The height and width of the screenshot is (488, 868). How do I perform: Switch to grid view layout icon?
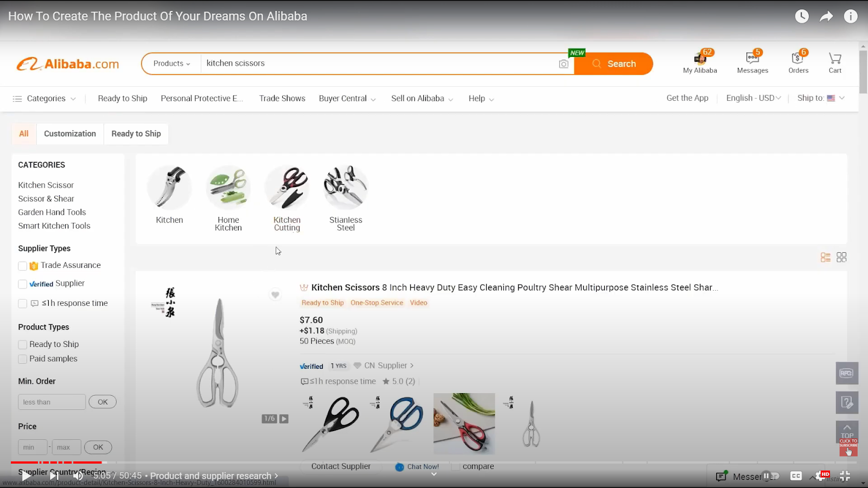point(841,258)
